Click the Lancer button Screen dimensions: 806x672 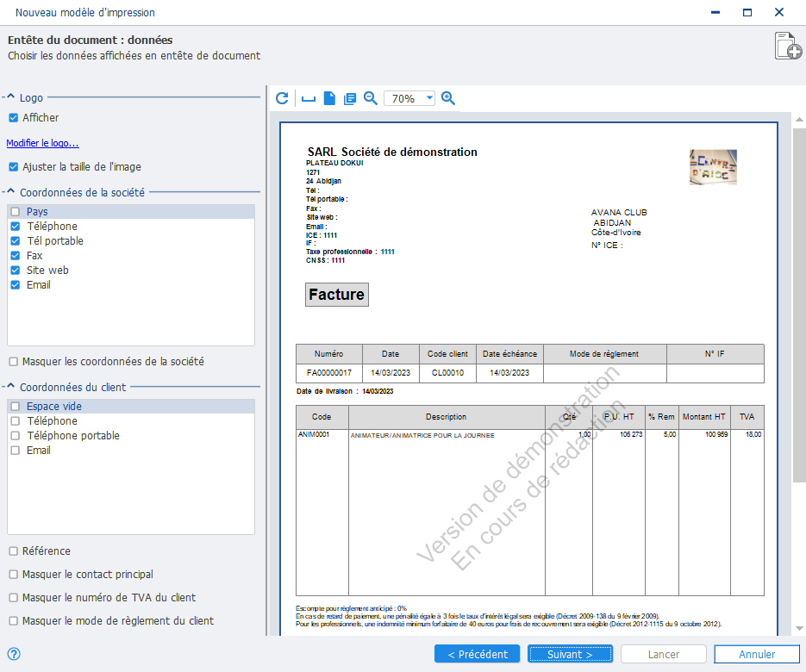point(663,654)
